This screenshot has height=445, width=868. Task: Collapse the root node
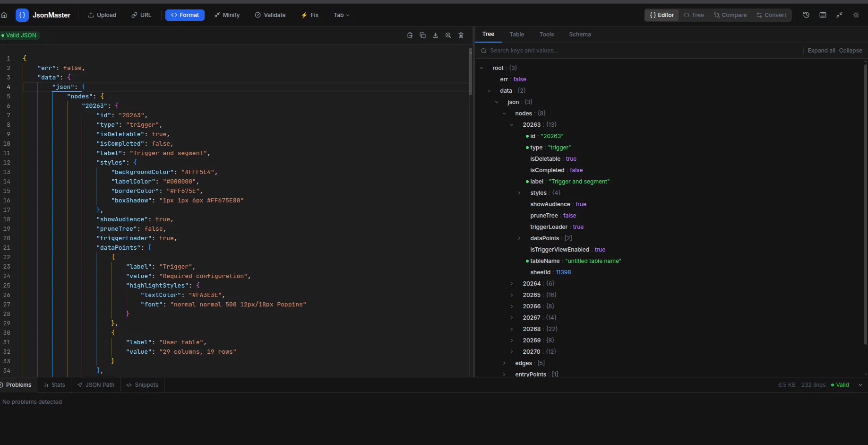coord(481,68)
